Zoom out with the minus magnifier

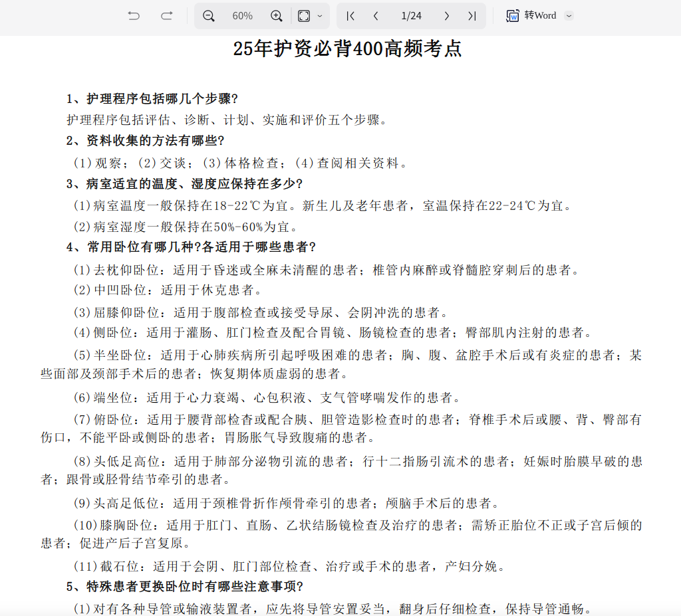coord(209,16)
